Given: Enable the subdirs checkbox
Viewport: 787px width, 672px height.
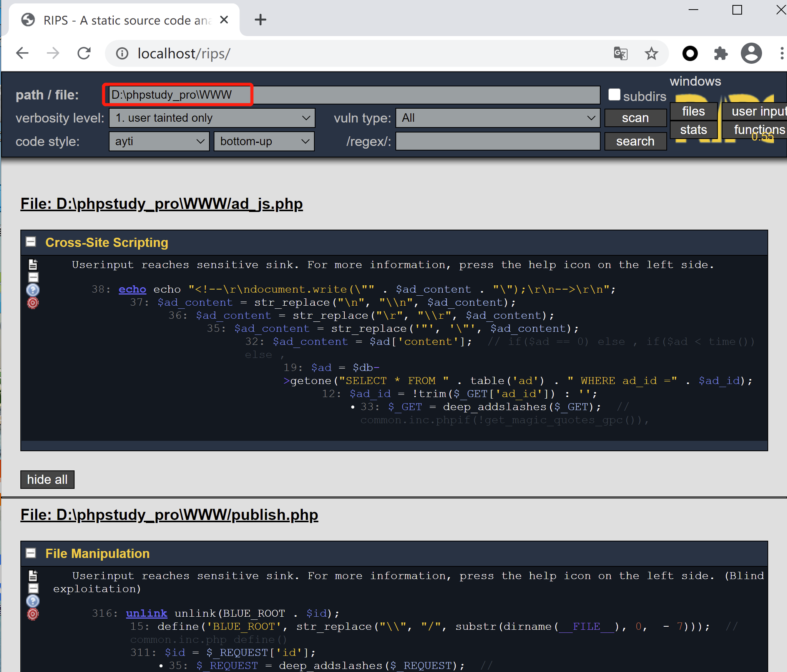Looking at the screenshot, I should (614, 94).
